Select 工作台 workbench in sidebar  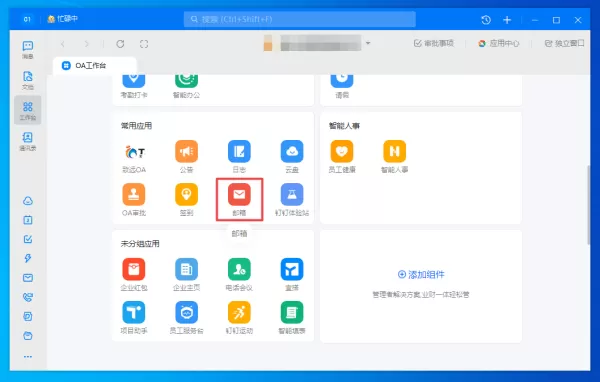tap(28, 111)
